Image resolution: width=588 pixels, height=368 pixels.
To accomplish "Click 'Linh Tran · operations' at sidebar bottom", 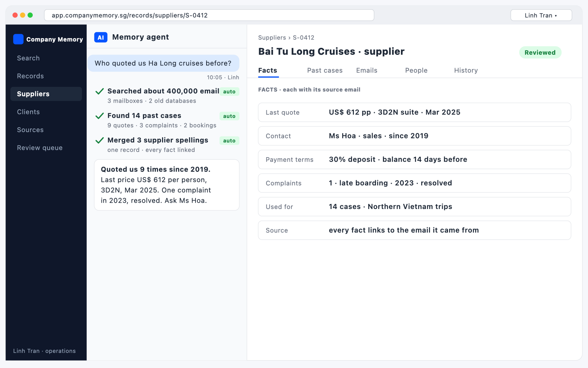I will [x=44, y=351].
